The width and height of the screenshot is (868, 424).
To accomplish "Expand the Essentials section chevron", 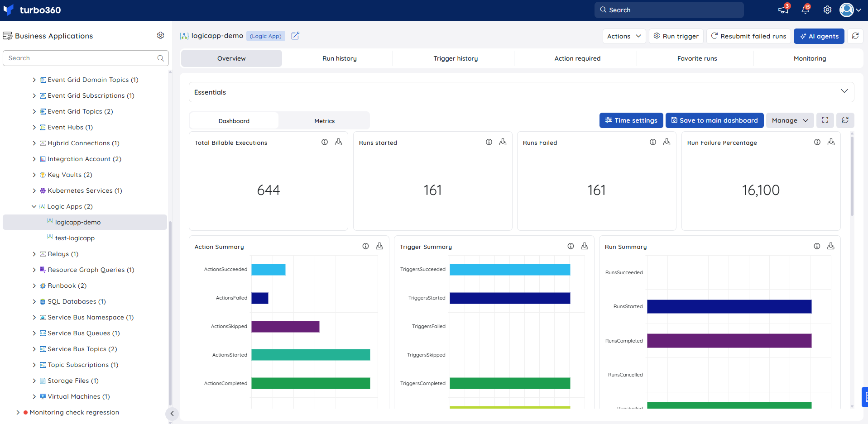I will (844, 91).
